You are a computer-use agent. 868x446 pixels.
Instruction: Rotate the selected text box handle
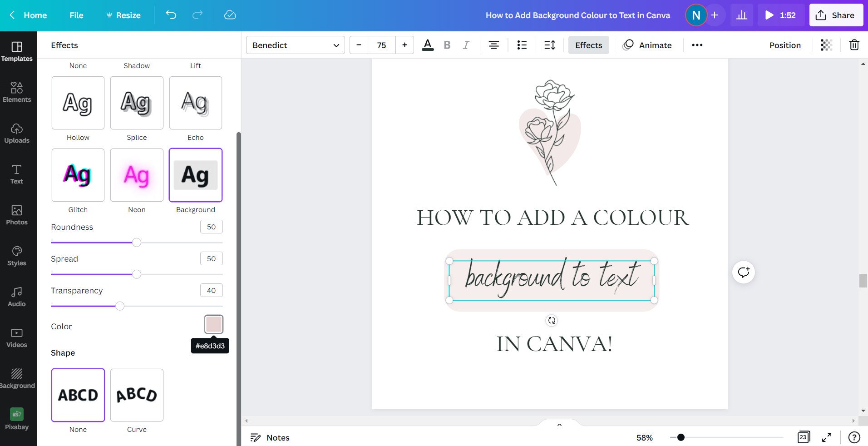tap(552, 321)
